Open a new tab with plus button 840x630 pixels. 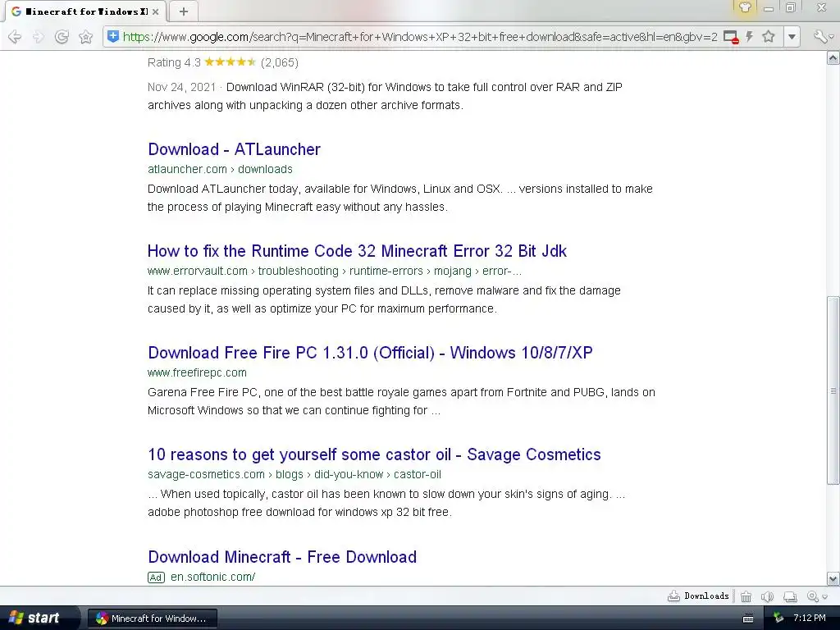click(x=183, y=11)
